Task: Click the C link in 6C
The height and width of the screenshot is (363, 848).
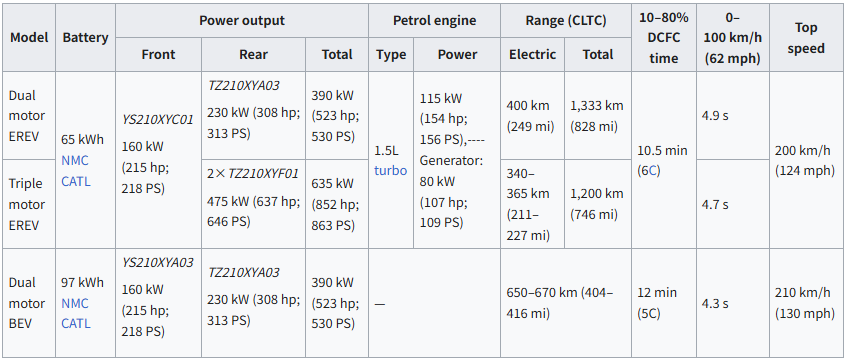Action: coord(653,171)
